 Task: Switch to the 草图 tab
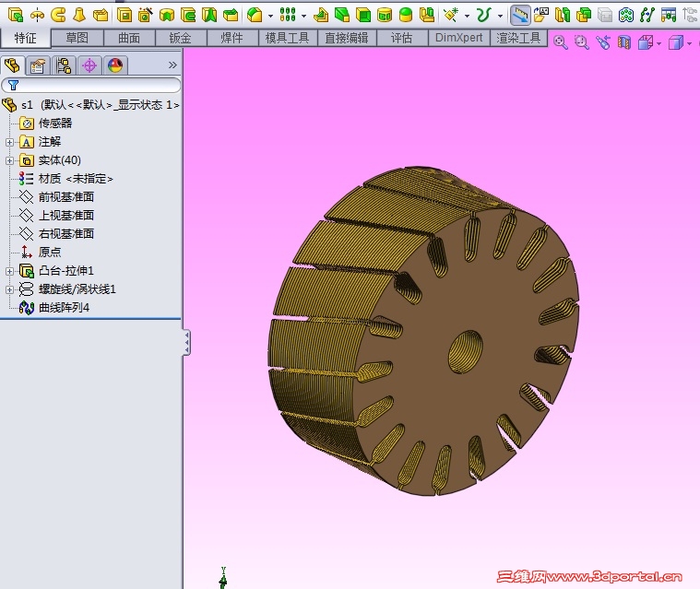coord(77,38)
